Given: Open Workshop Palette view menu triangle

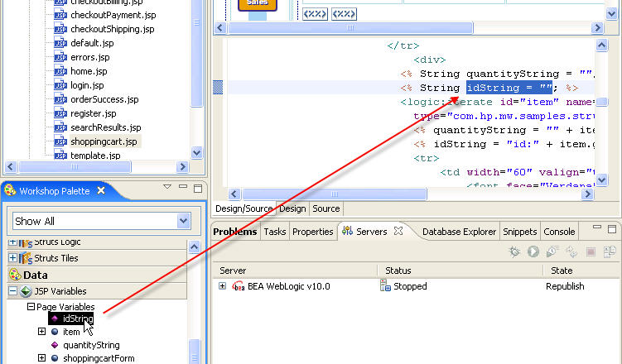Looking at the screenshot, I should (x=167, y=187).
